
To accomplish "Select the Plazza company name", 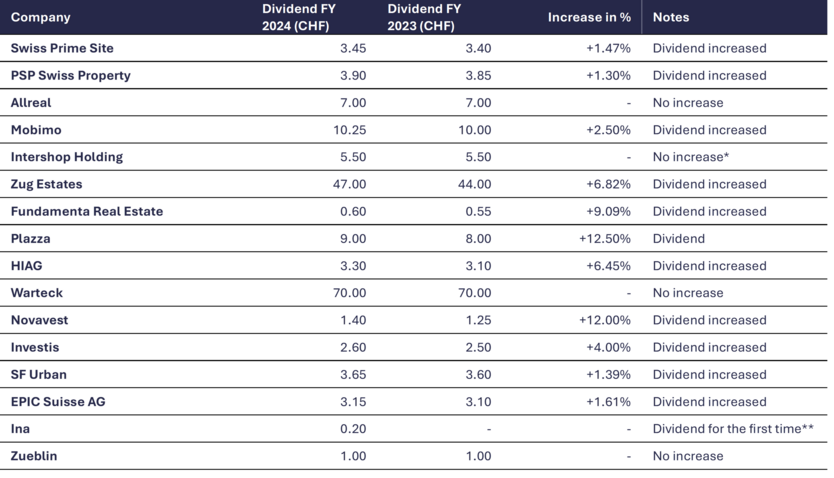I will coord(30,238).
